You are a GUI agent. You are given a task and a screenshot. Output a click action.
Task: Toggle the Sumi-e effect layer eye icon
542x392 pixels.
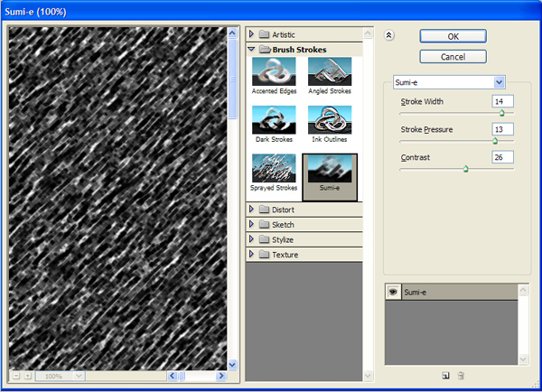(393, 292)
